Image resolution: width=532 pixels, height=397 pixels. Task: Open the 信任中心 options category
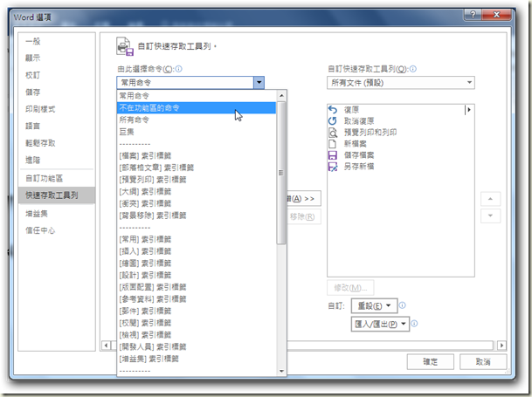pos(57,230)
